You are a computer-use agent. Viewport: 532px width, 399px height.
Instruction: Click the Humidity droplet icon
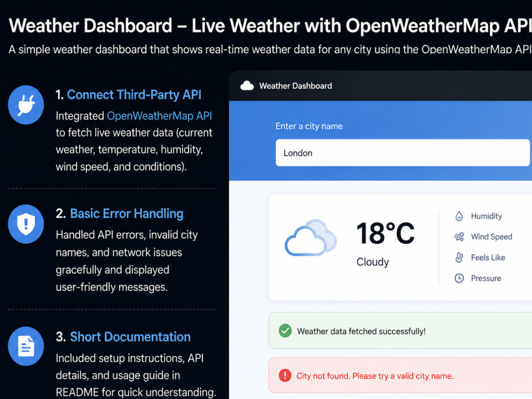[x=459, y=216]
